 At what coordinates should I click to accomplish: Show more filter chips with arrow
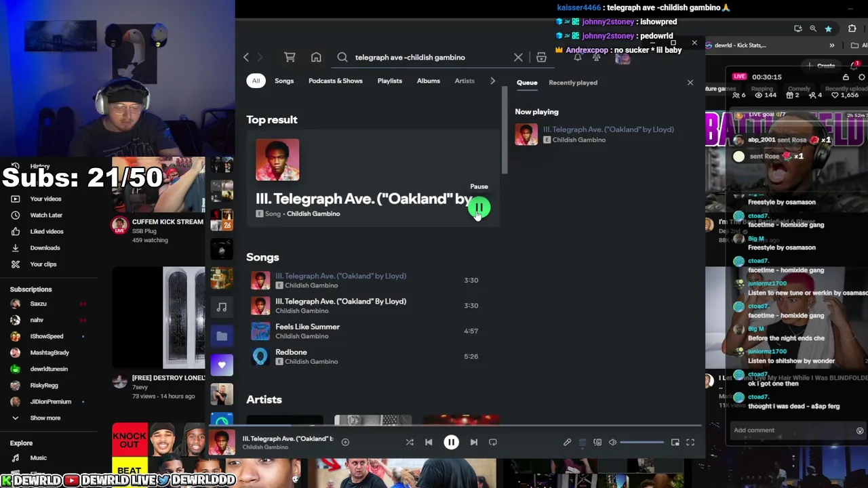pyautogui.click(x=492, y=81)
